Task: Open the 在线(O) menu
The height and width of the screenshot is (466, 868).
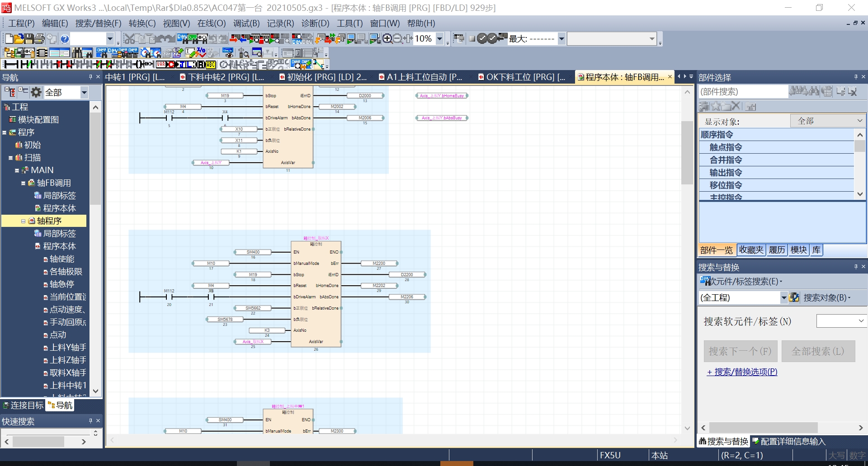Action: pyautogui.click(x=211, y=24)
